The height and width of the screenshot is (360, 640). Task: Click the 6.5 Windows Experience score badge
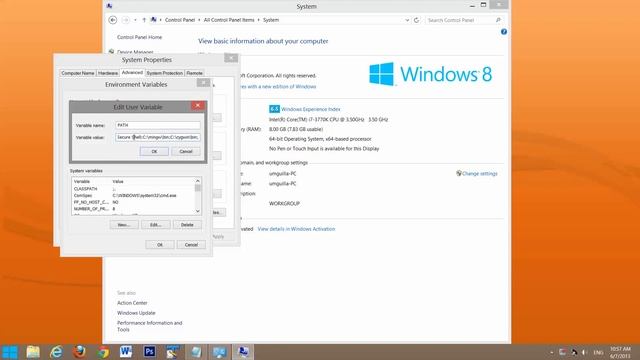[x=274, y=109]
